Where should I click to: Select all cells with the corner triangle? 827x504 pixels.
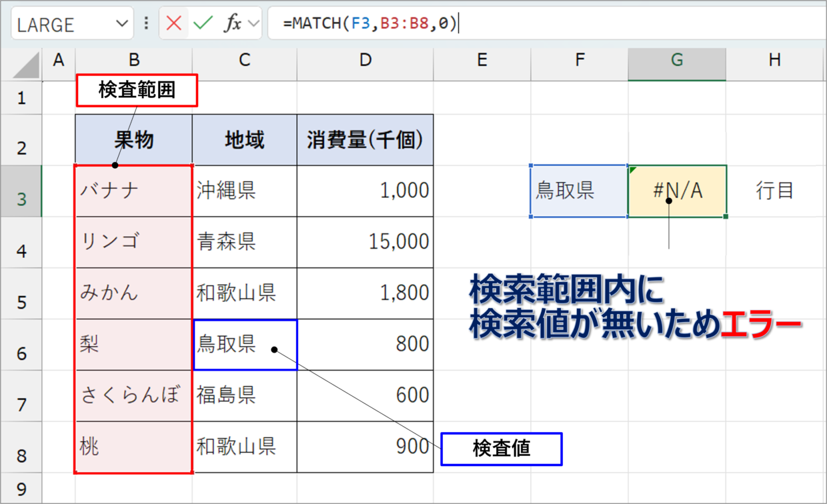25,65
